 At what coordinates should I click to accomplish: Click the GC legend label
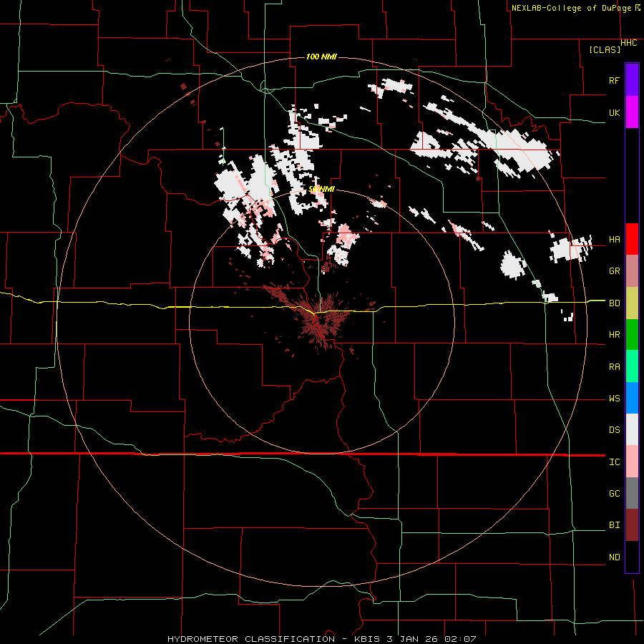[x=615, y=494]
